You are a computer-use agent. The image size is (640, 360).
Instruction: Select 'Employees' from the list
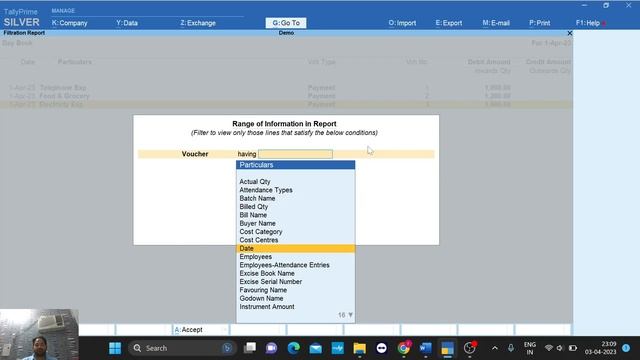pos(296,257)
